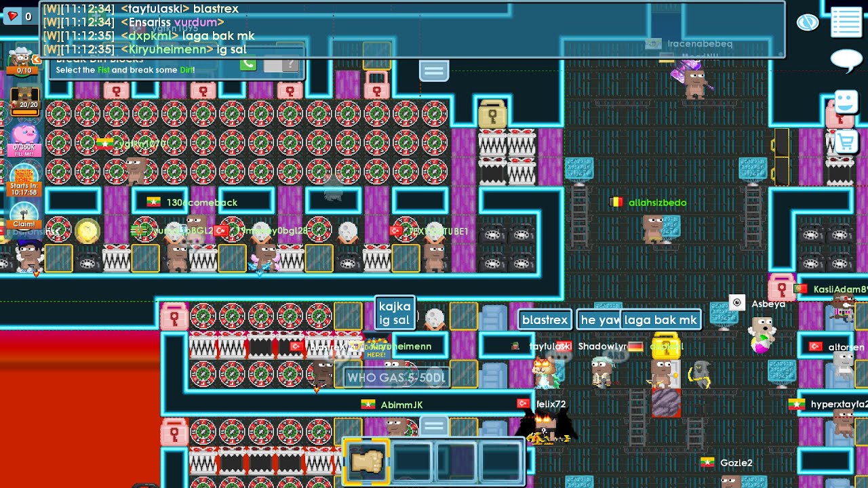The width and height of the screenshot is (868, 488).
Task: Open the main menu list icon
Action: 846,22
